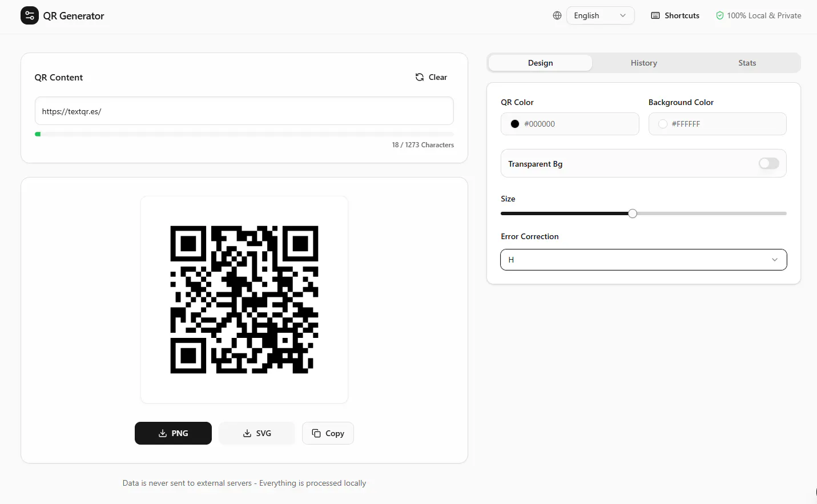Click the copy icon beside Copy label

coord(316,433)
